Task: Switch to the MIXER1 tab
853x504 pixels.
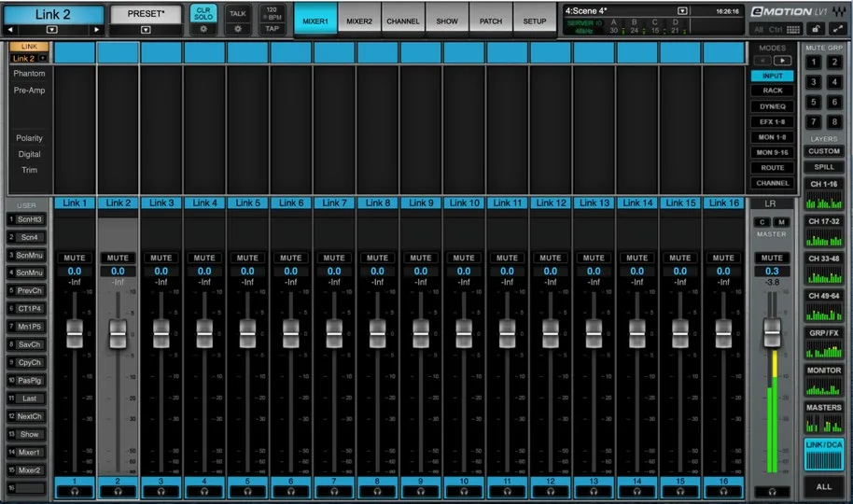Action: (x=315, y=21)
